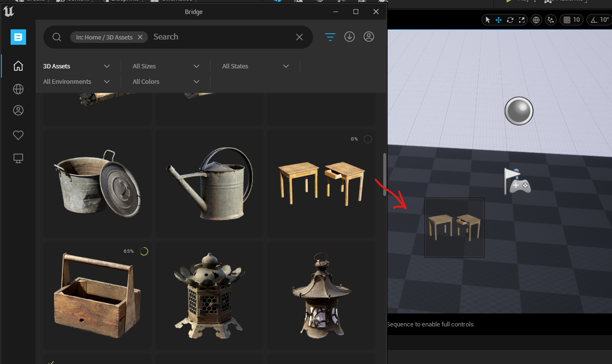The height and width of the screenshot is (364, 612).
Task: Expand the All States filter dropdown
Action: tap(255, 66)
